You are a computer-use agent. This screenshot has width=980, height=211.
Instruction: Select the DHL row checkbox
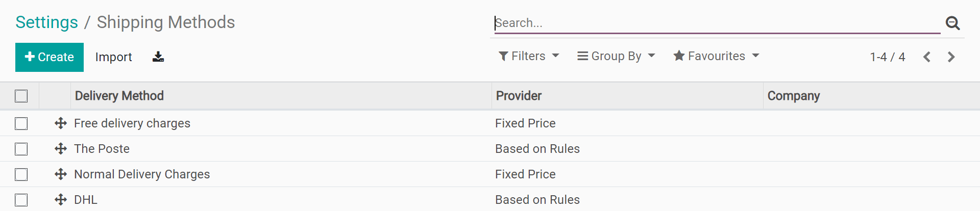(21, 200)
